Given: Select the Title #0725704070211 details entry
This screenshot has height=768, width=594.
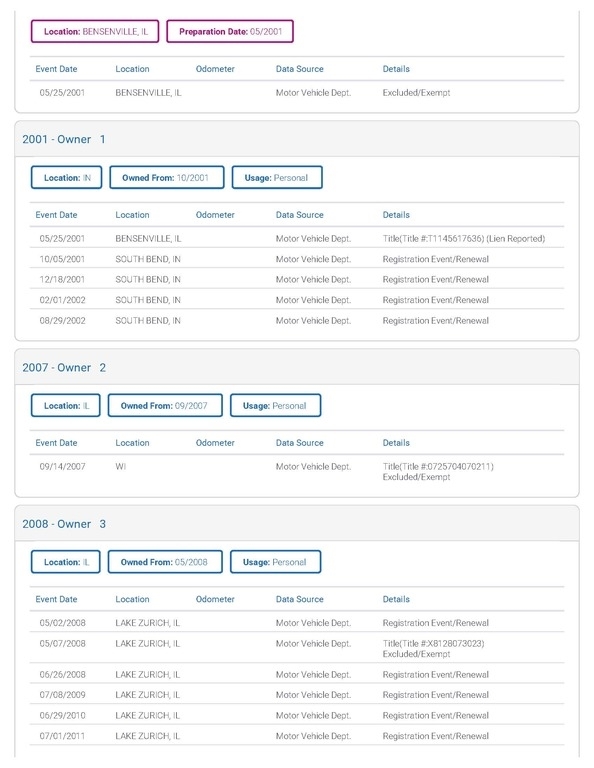Looking at the screenshot, I should point(438,472).
